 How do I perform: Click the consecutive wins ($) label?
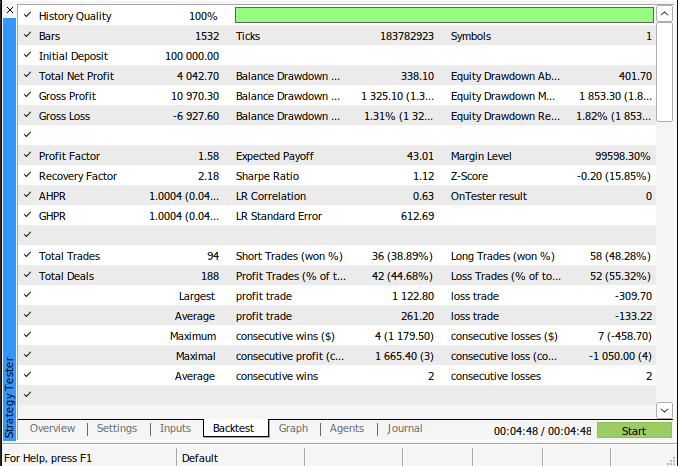tap(285, 336)
